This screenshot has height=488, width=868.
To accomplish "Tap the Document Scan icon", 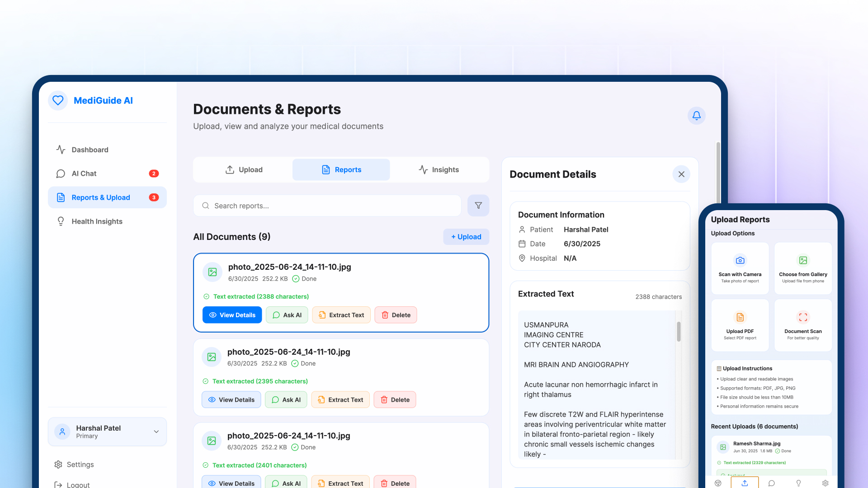I will click(803, 317).
